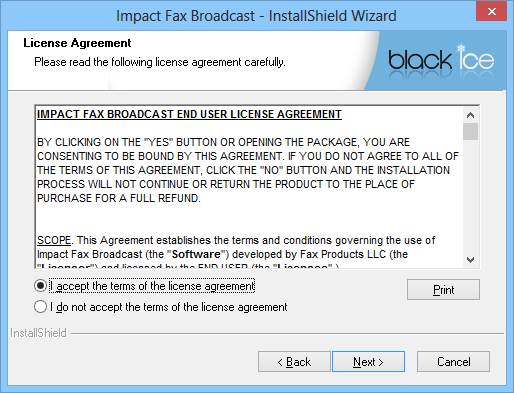514x393 pixels.
Task: Go to the Next step
Action: [368, 362]
